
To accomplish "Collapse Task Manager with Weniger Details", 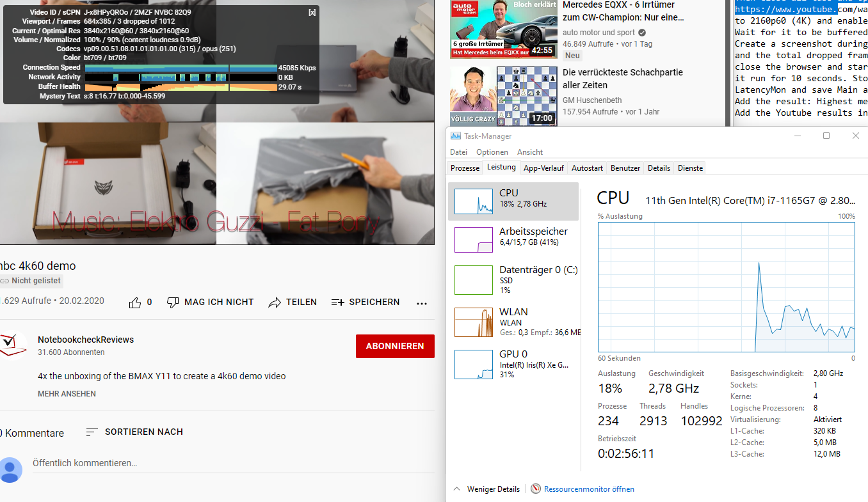I will click(x=486, y=489).
